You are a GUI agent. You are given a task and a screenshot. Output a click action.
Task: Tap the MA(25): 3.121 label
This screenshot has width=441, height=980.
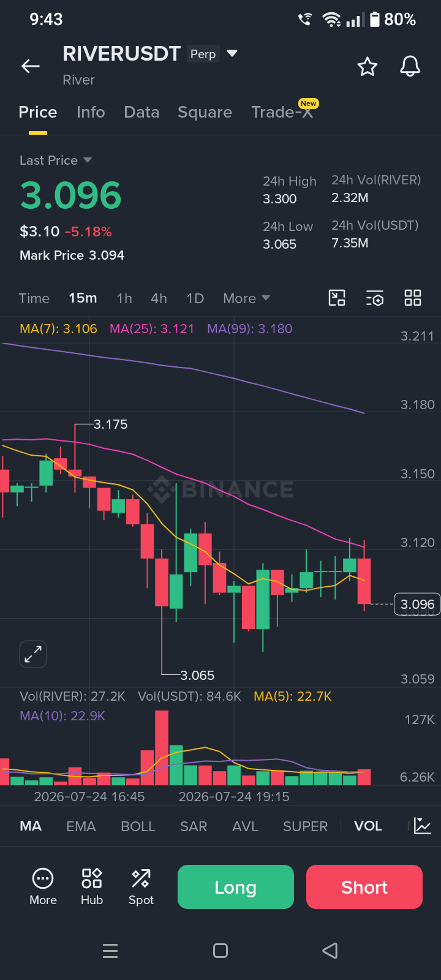(152, 329)
